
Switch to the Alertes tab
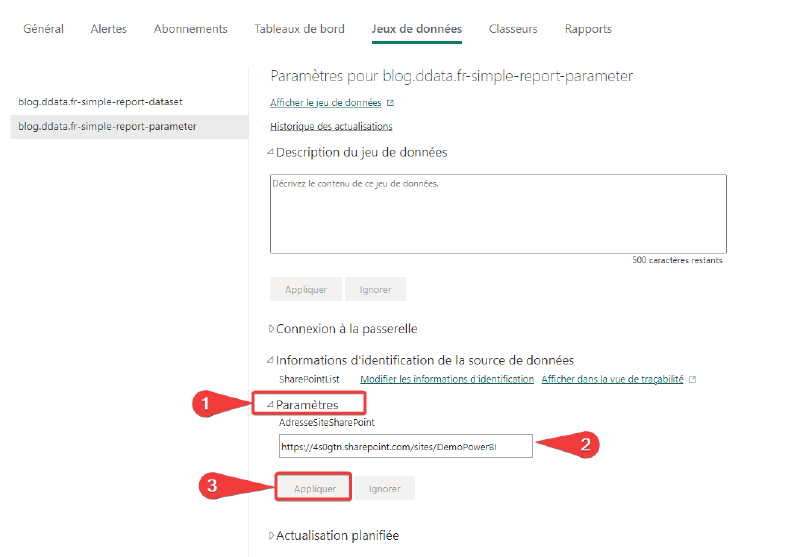[x=108, y=29]
